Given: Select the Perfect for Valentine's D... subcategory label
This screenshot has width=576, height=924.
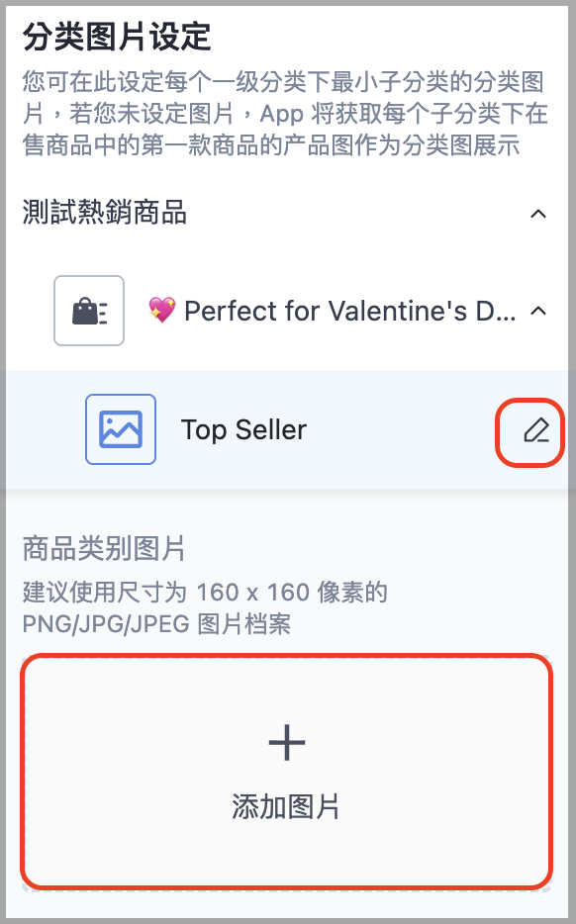Looking at the screenshot, I should [x=350, y=311].
